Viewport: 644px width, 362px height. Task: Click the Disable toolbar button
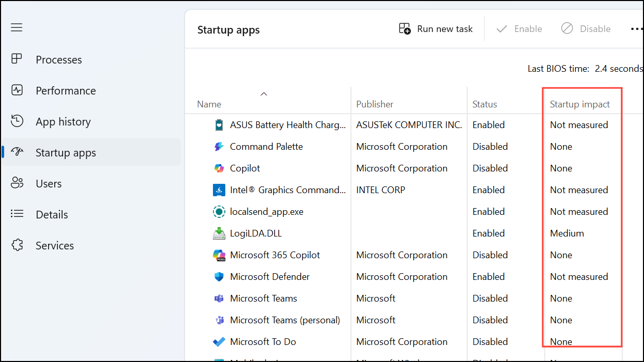[586, 29]
